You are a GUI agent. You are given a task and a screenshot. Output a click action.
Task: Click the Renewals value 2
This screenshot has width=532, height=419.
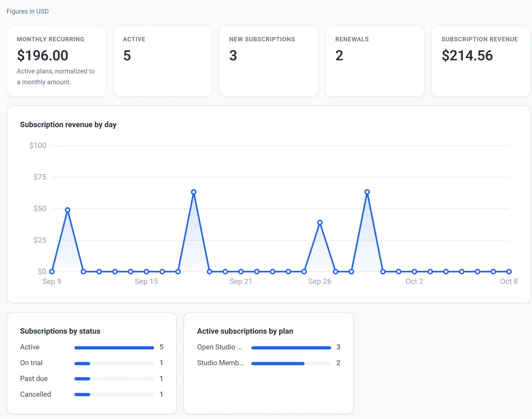coord(339,55)
